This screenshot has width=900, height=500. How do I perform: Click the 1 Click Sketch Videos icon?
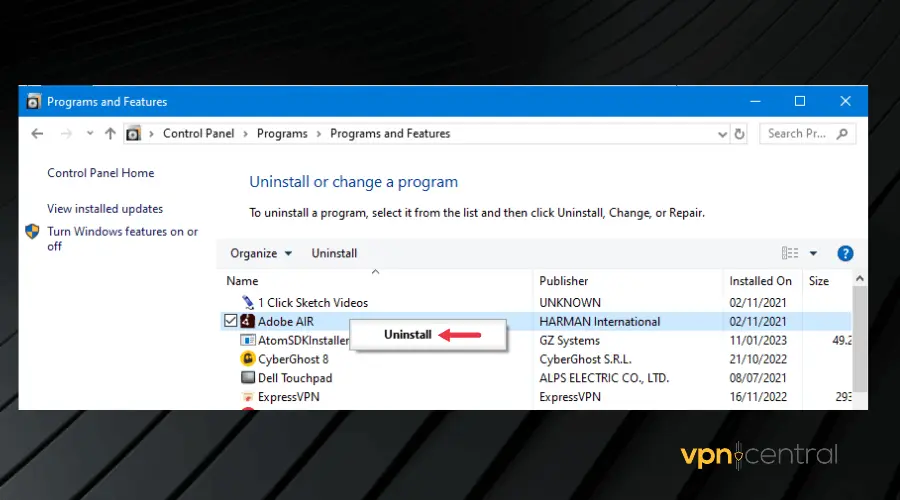click(247, 302)
